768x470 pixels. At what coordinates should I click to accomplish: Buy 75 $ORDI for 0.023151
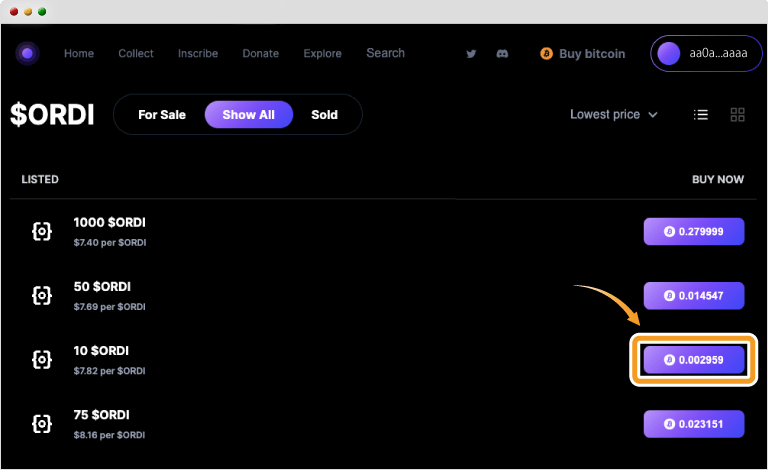click(x=694, y=424)
